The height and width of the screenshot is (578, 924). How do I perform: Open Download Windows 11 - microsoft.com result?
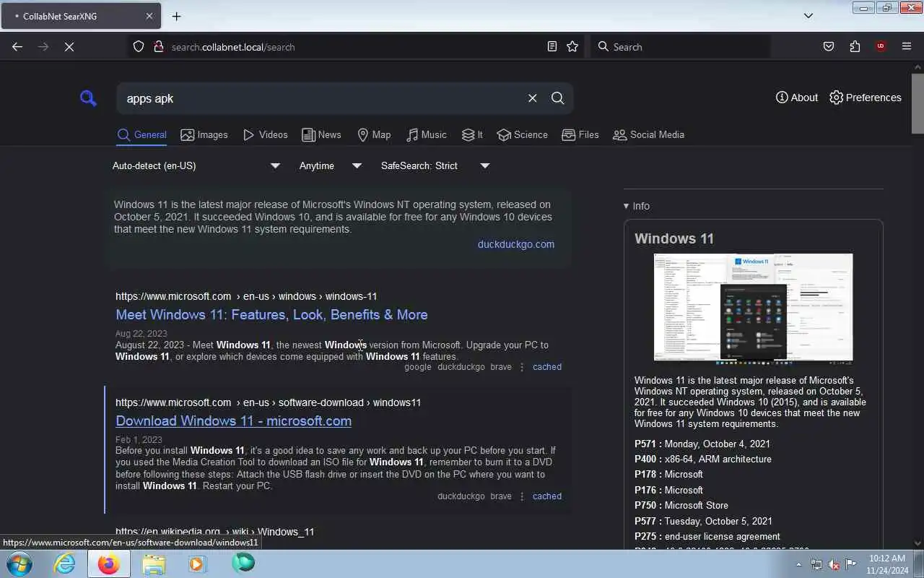coord(233,420)
